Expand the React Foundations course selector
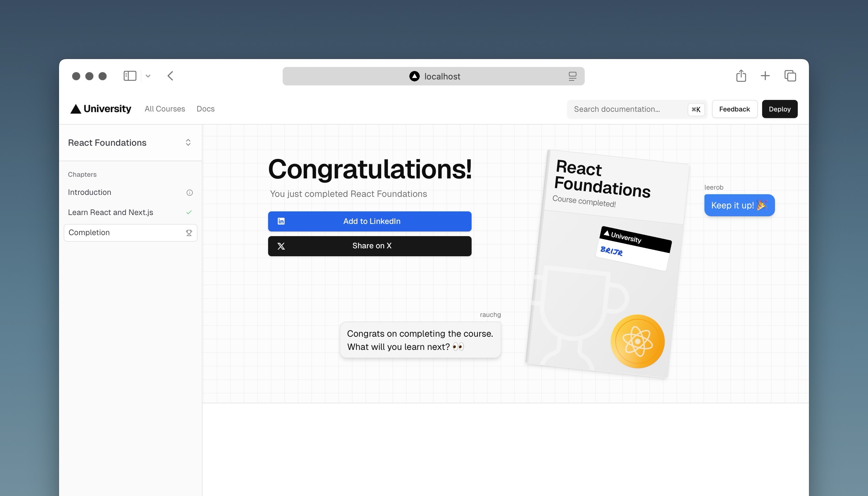 (130, 143)
